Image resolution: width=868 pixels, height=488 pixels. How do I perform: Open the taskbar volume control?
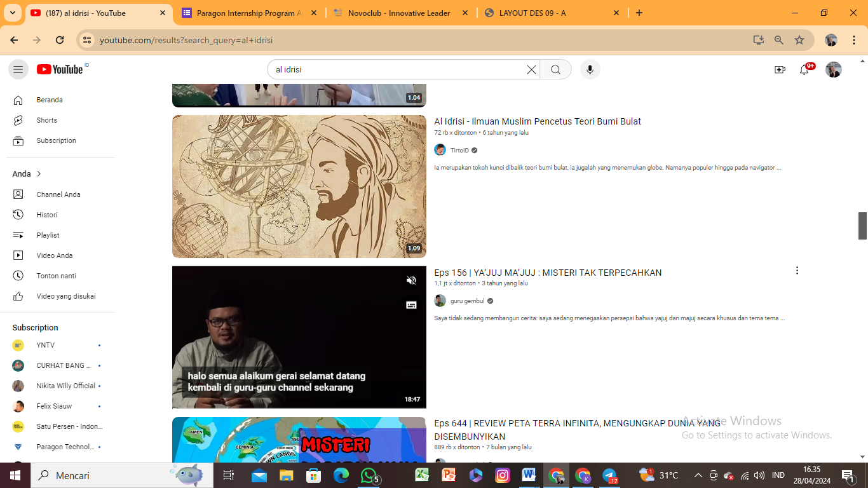(x=759, y=475)
